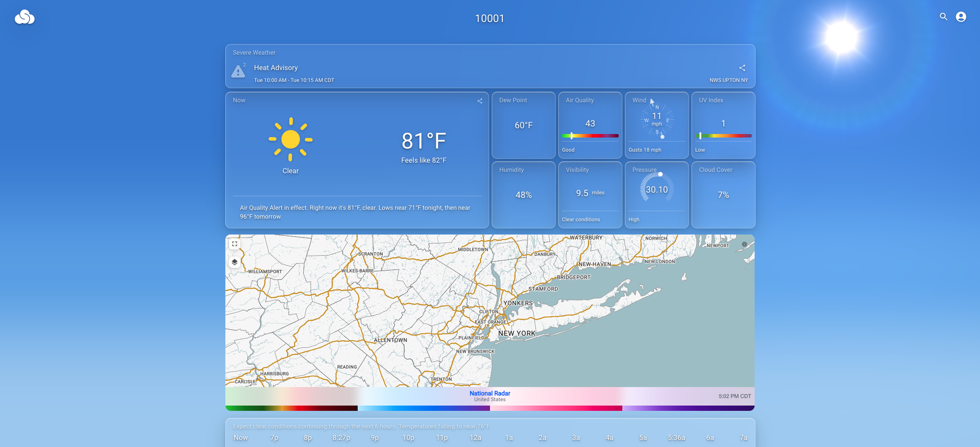Click SCRANTON on the radar map
This screenshot has height=447, width=980.
[x=370, y=254]
